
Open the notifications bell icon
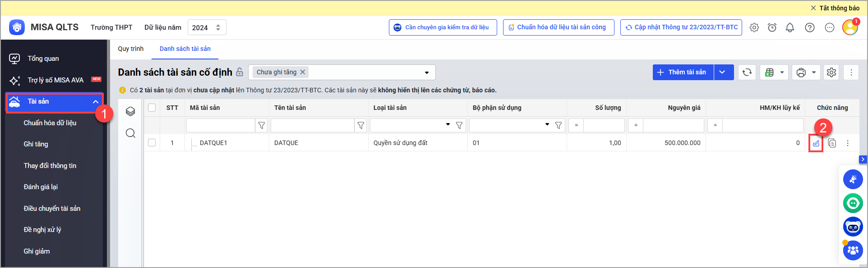790,27
